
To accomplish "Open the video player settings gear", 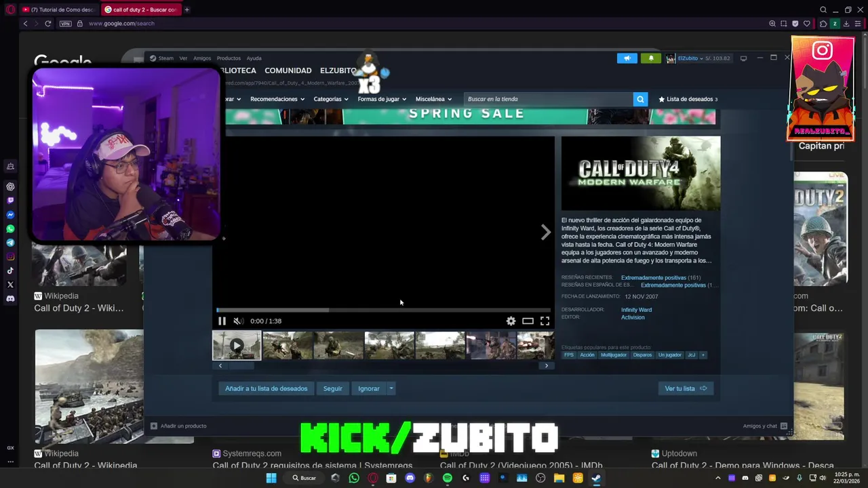I will pos(511,321).
